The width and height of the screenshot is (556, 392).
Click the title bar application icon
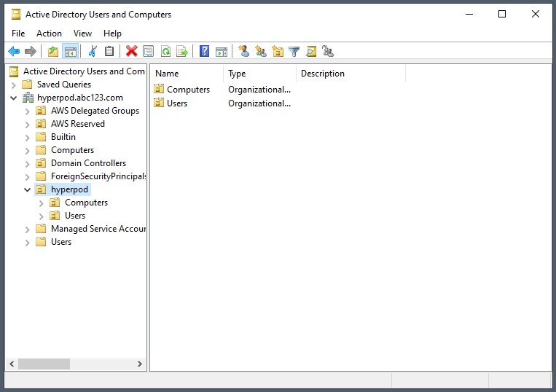tap(16, 15)
